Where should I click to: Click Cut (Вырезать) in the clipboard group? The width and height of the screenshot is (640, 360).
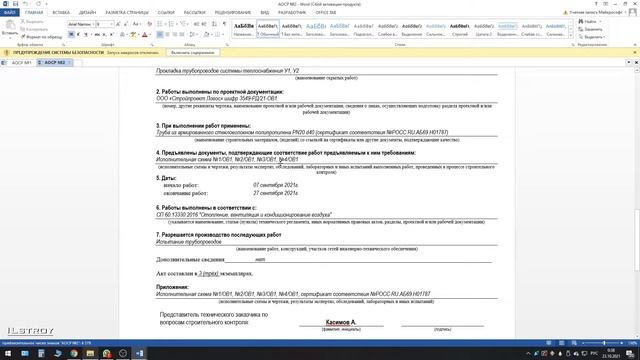coord(32,21)
